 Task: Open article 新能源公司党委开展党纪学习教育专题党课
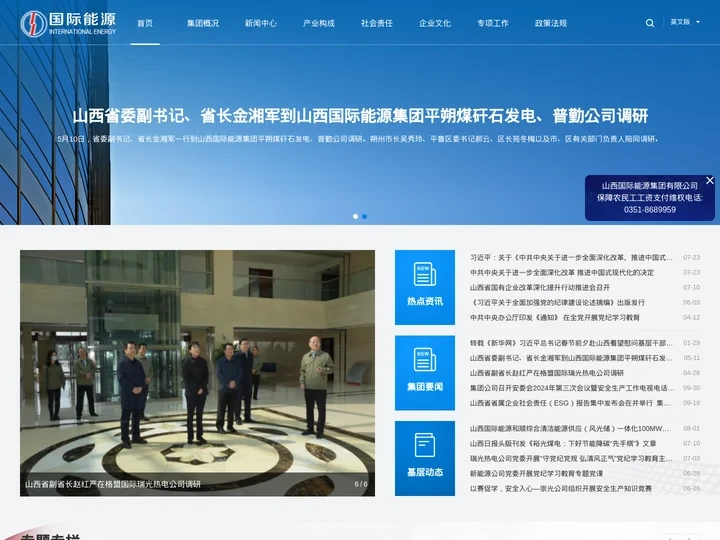536,473
